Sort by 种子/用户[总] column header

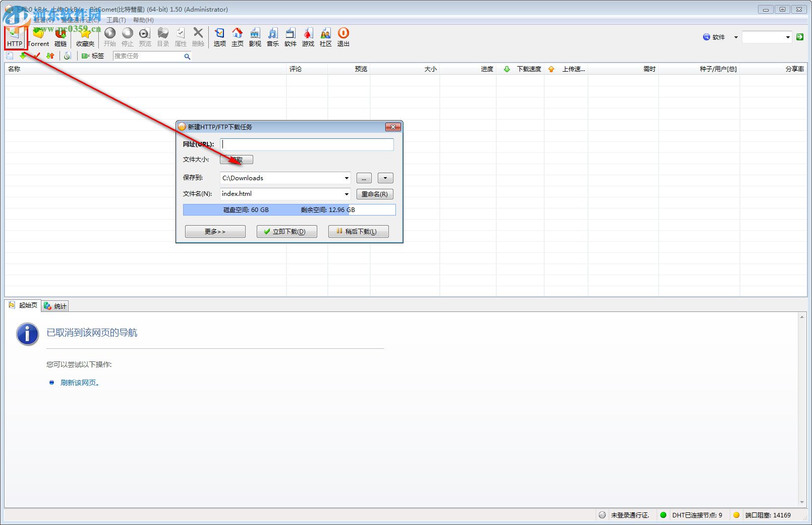700,69
